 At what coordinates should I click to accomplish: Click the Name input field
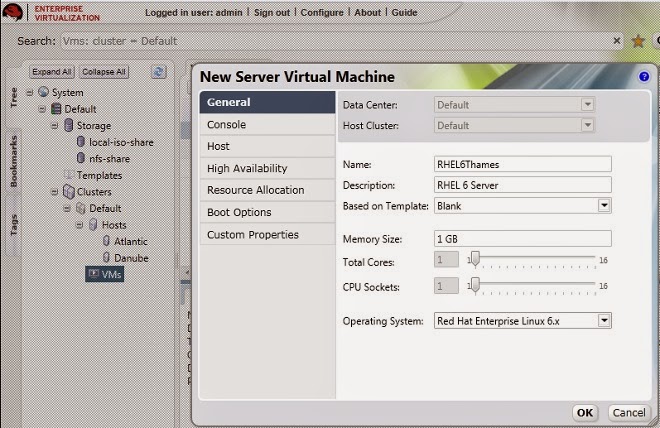pyautogui.click(x=522, y=164)
